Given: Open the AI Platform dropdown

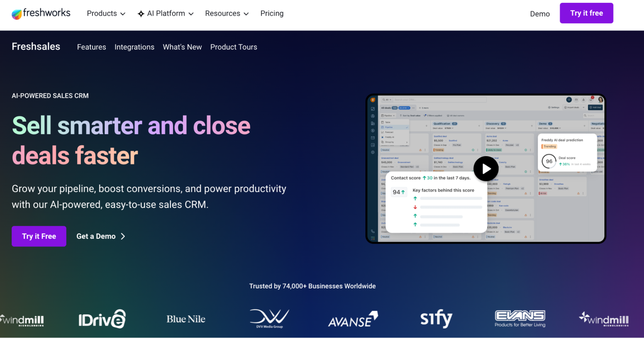Looking at the screenshot, I should (x=166, y=14).
